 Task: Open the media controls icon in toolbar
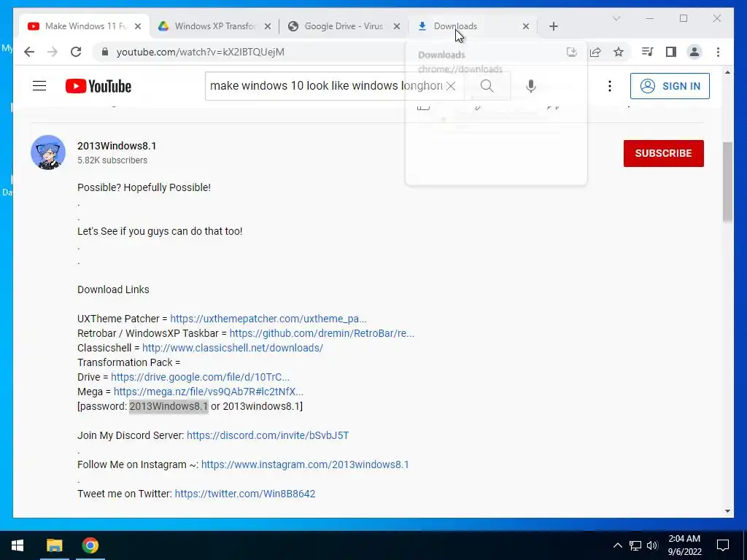(648, 52)
